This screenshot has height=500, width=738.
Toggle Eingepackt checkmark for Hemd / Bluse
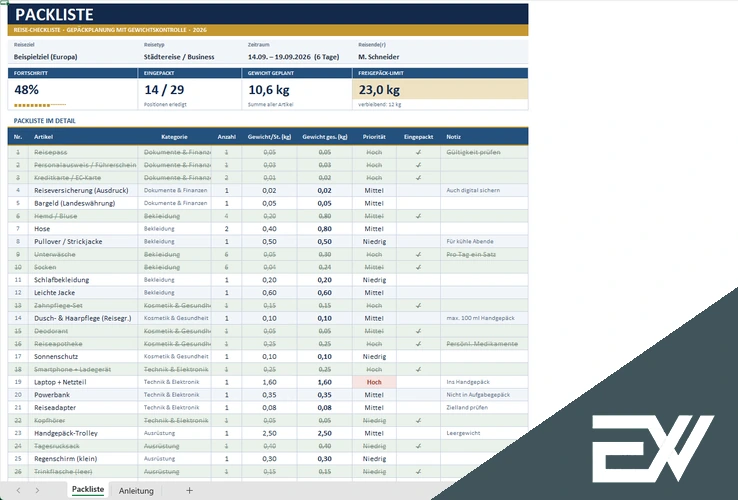[x=418, y=216]
